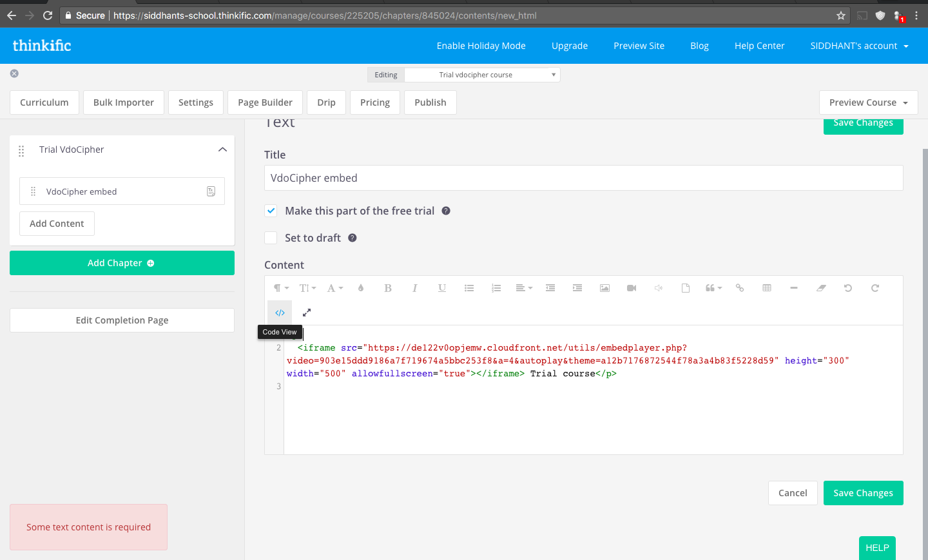Screen dimensions: 928x560
Task: Click the drag handle of Trial VdoCipher chapter
Action: (21, 151)
